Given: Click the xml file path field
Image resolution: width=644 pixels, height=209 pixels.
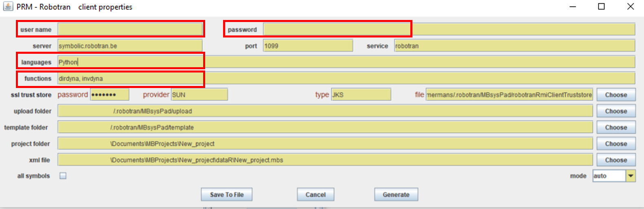Looking at the screenshot, I should click(325, 160).
